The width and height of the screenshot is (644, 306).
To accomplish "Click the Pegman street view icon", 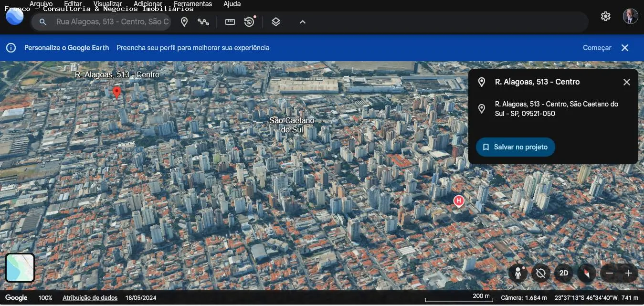I will pos(518,273).
